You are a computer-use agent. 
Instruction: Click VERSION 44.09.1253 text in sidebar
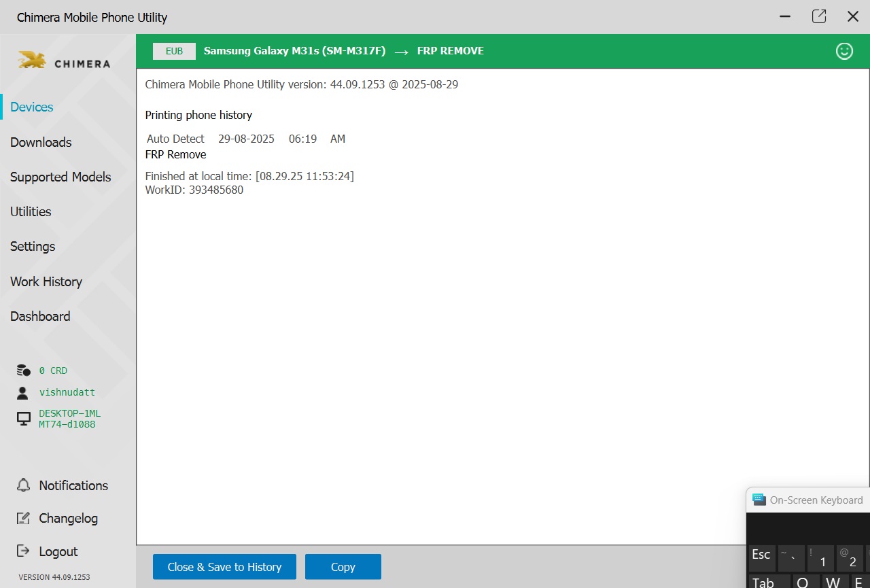point(54,577)
